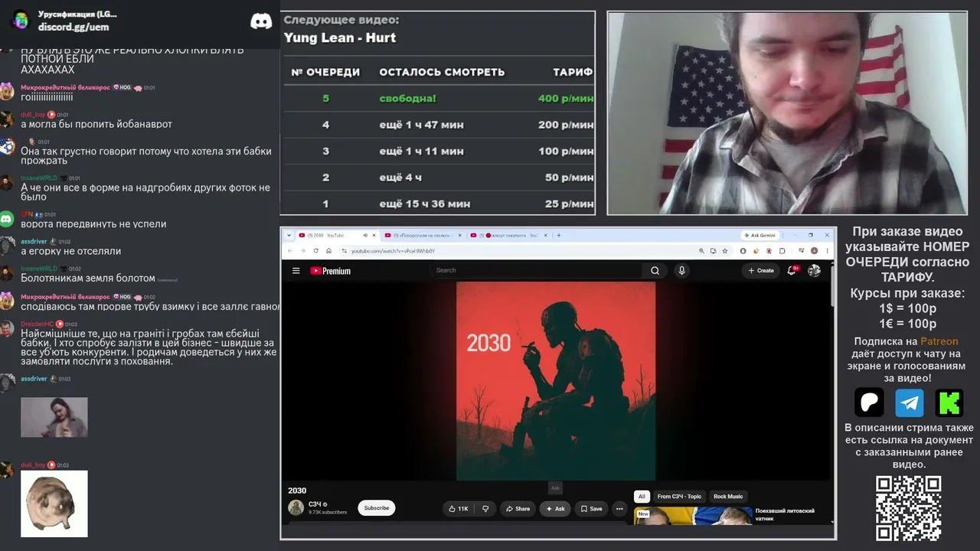Click DresdenHC's username in chat
Viewport: 980px width, 551px height.
(x=37, y=324)
